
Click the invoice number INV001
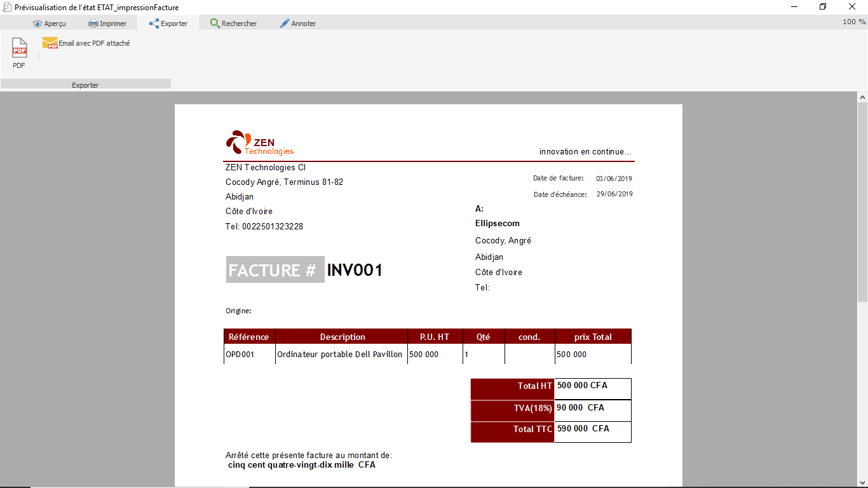click(x=355, y=271)
